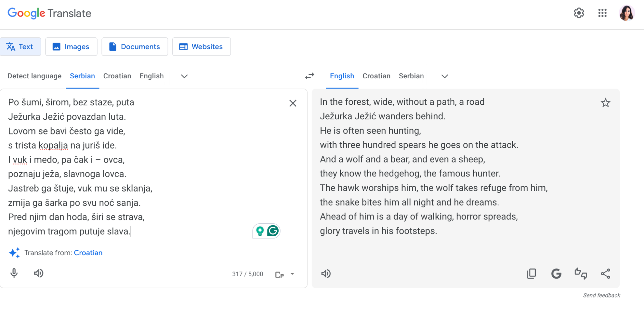The height and width of the screenshot is (312, 644).
Task: Rate this translation
Action: click(581, 274)
